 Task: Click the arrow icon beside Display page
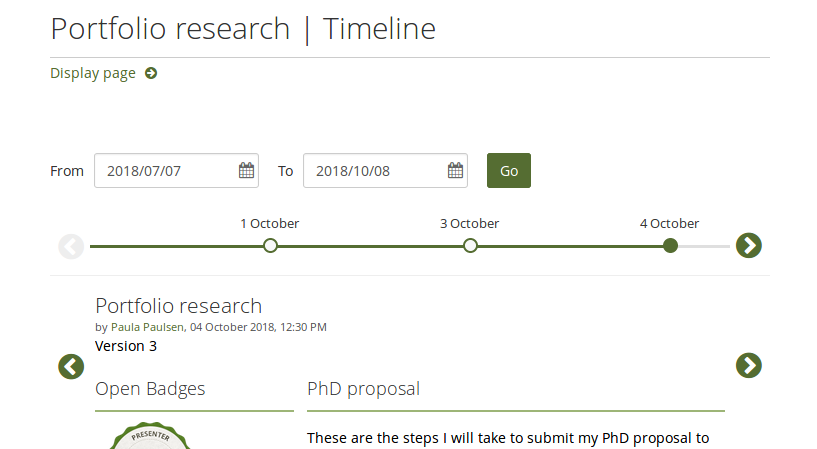[x=151, y=73]
